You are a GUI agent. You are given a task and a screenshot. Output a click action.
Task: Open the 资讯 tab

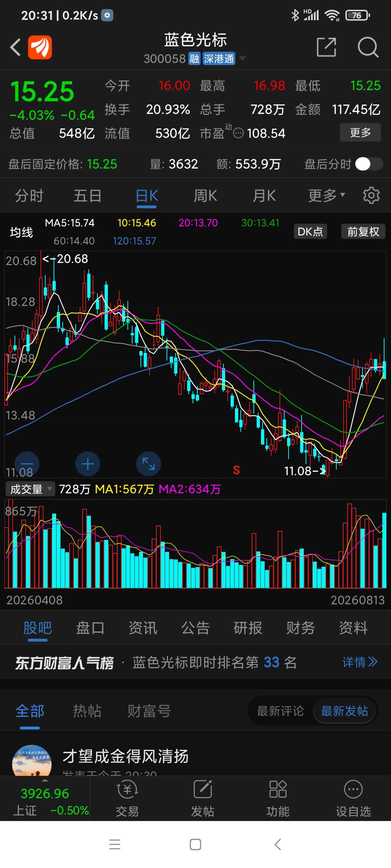[x=143, y=628]
